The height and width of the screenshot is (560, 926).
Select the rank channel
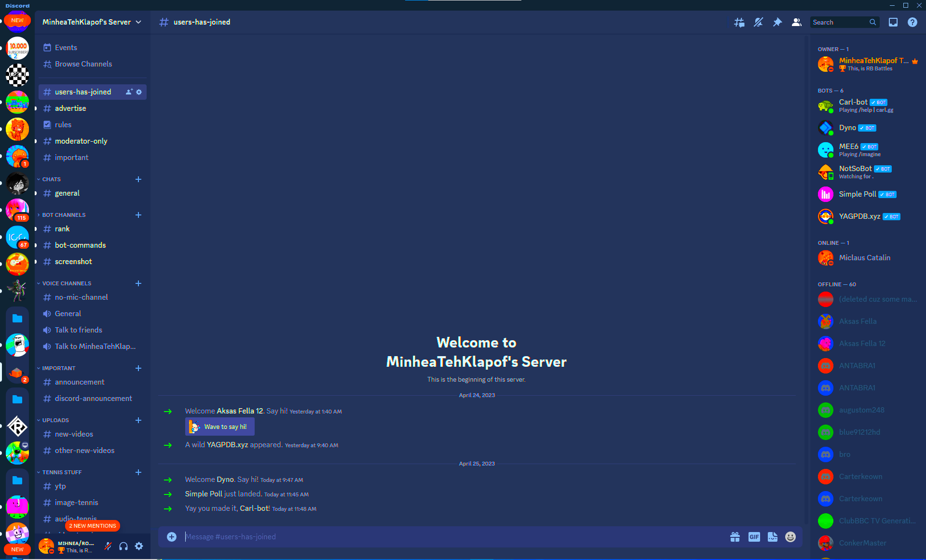(x=93, y=229)
